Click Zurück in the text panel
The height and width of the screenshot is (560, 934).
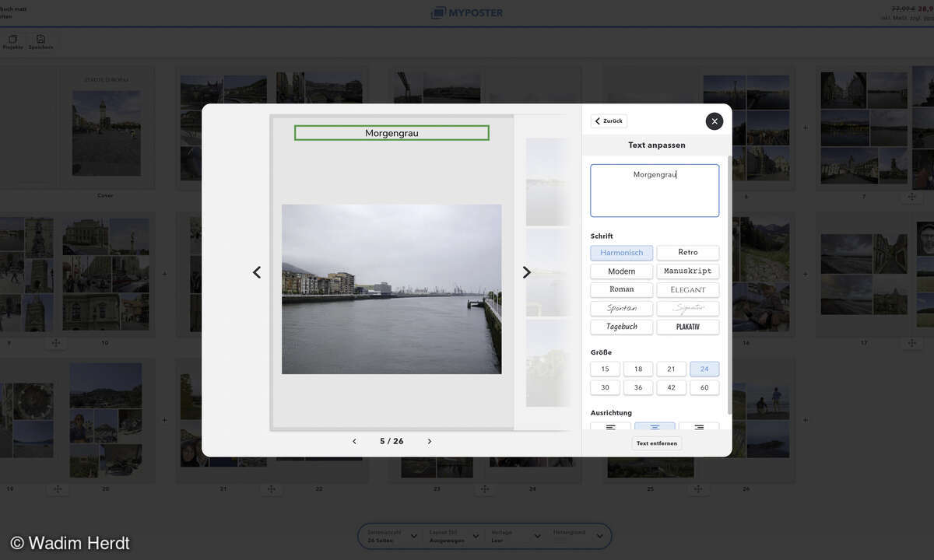[x=608, y=121]
